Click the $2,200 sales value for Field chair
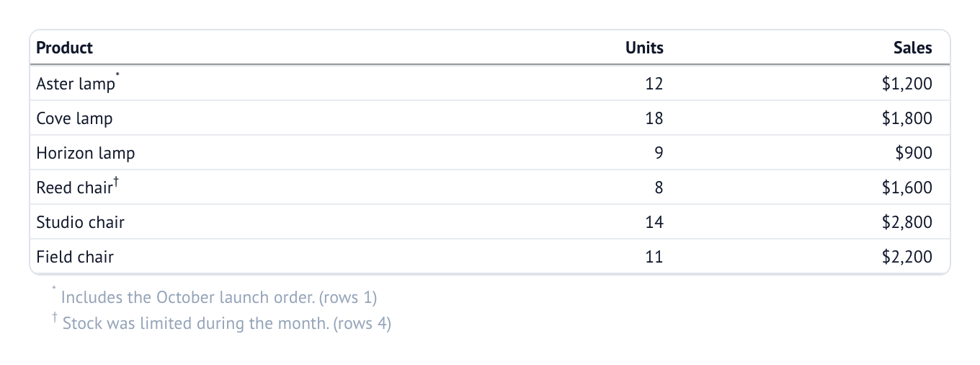 pyautogui.click(x=906, y=257)
